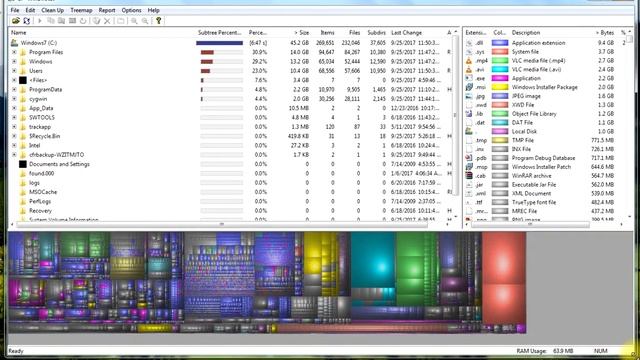The height and width of the screenshot is (360, 640).
Task: Click the .cab WinRAR archive icon
Action: click(x=469, y=176)
